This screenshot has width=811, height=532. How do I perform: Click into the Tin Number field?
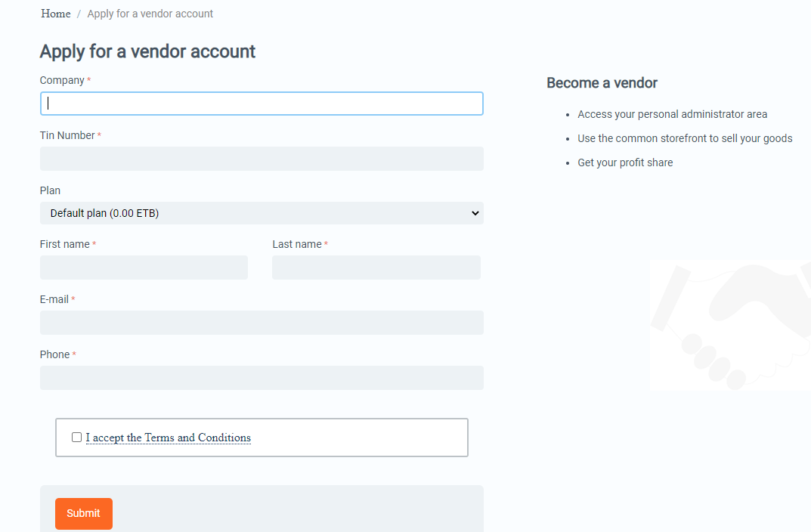tap(262, 159)
